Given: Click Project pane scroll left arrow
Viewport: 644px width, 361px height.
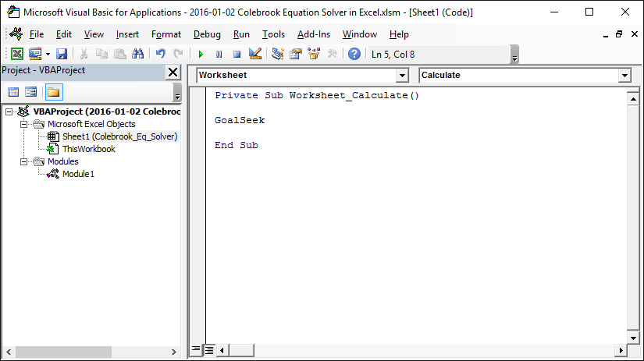Looking at the screenshot, I should pos(9,352).
